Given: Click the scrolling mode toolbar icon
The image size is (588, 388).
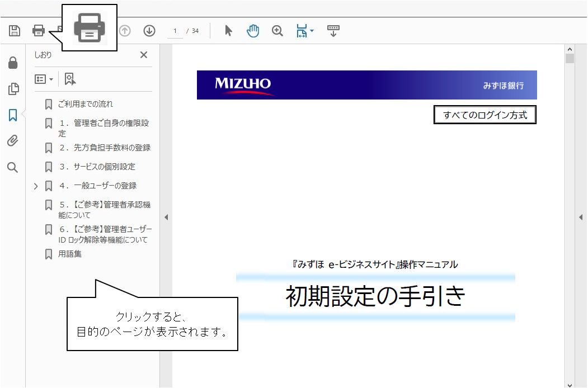Looking at the screenshot, I should 333,31.
